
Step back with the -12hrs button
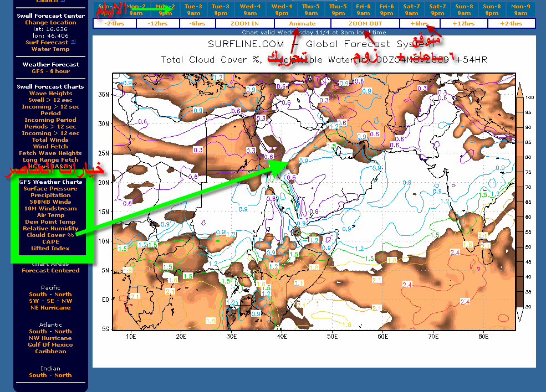click(158, 24)
